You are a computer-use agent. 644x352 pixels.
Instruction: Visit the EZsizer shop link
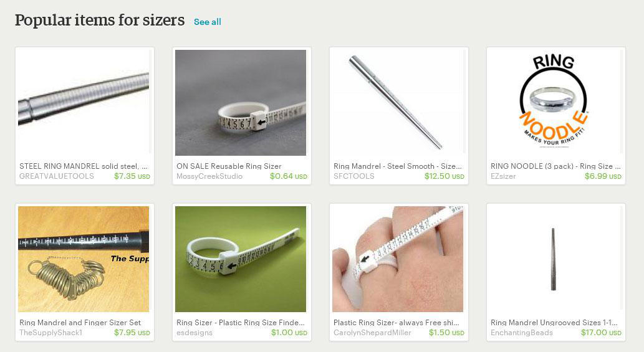[503, 176]
